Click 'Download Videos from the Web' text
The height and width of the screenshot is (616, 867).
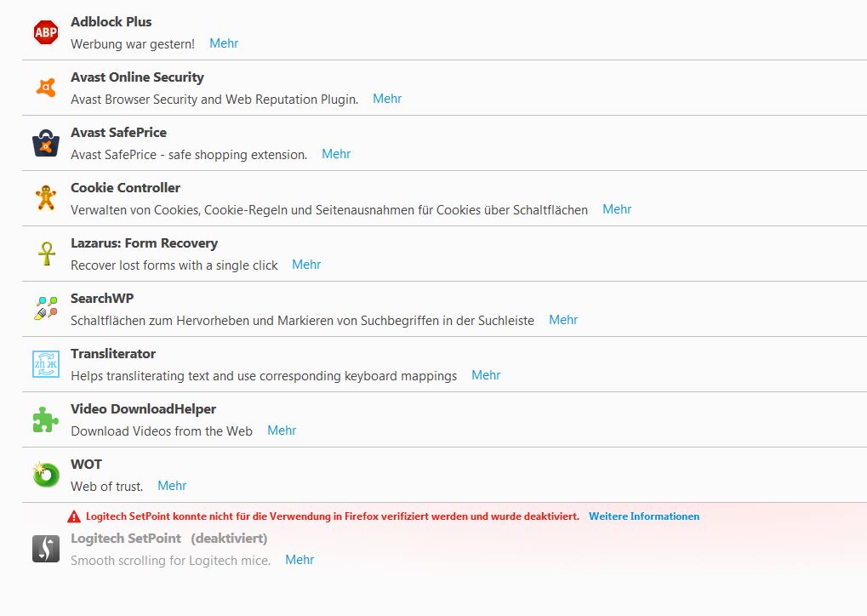(x=162, y=431)
